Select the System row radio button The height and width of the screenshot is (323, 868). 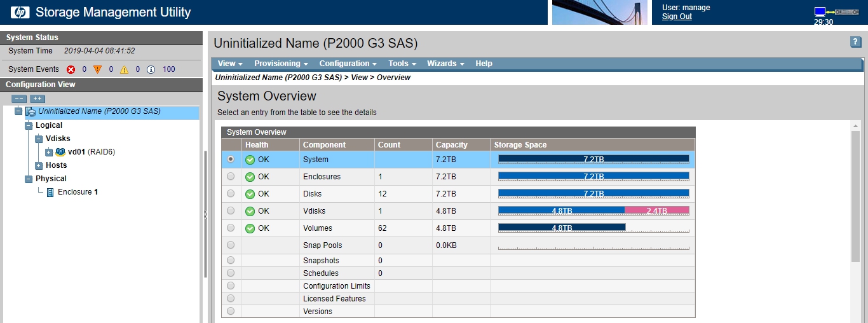(230, 159)
